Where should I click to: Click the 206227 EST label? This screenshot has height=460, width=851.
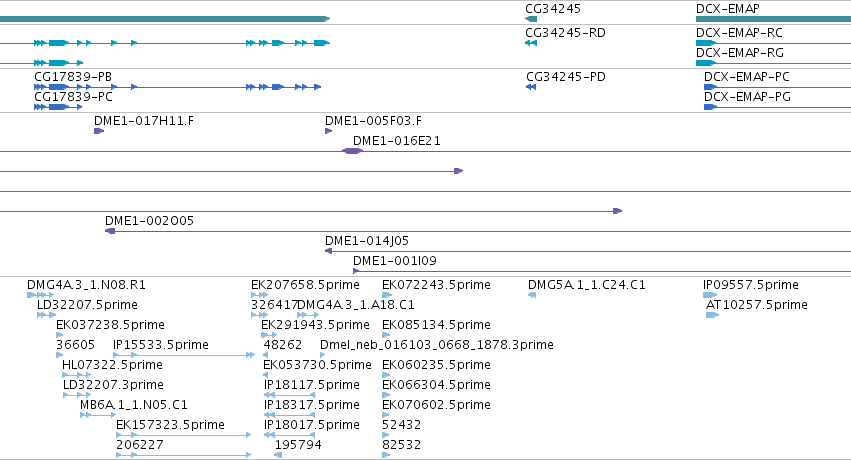click(139, 445)
